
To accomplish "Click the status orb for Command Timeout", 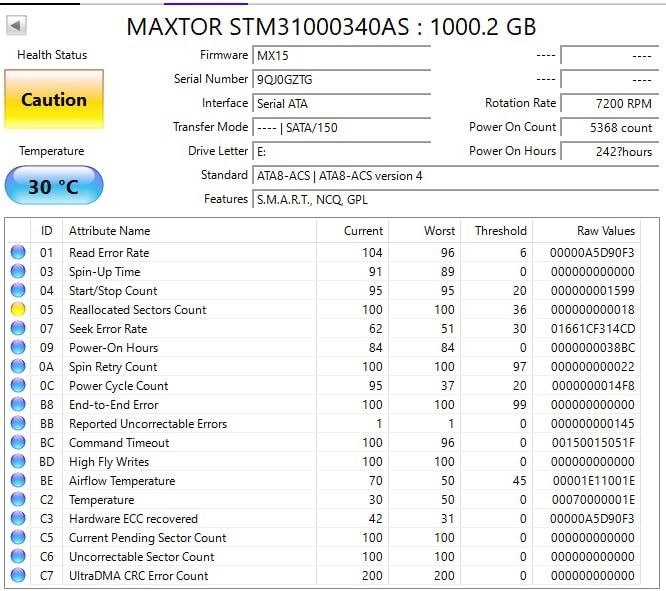I will [x=18, y=443].
